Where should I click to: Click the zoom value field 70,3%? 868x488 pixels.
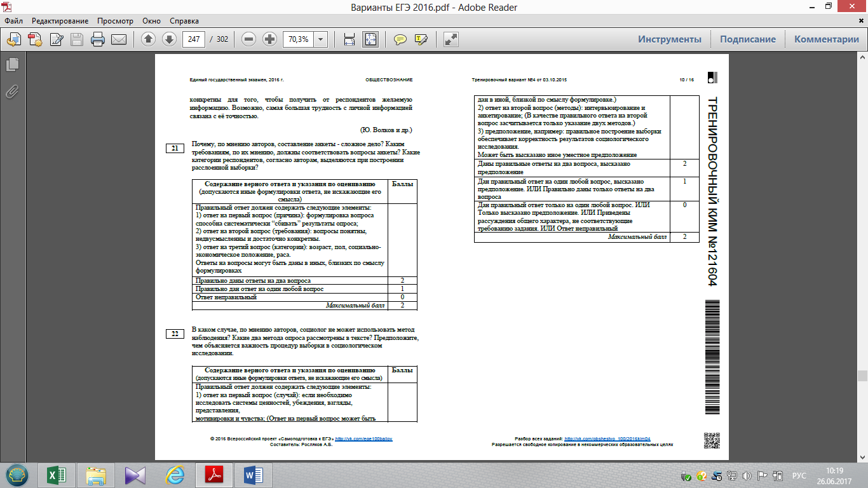298,39
